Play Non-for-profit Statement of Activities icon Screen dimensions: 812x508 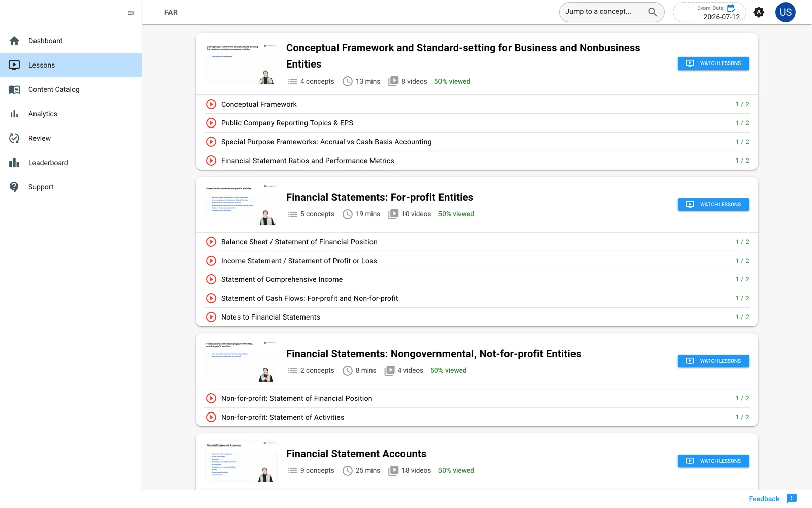pos(211,417)
